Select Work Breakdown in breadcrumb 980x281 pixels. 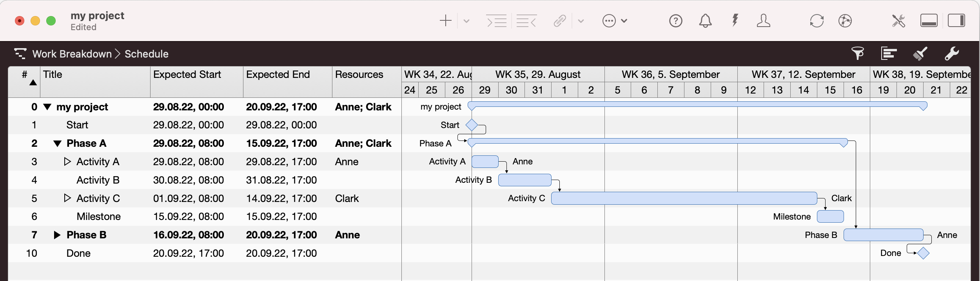72,54
